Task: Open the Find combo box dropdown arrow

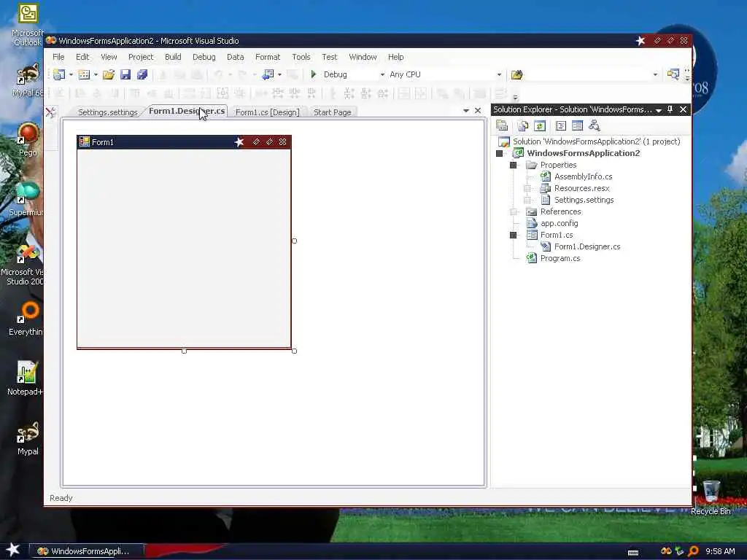Action: [x=655, y=75]
